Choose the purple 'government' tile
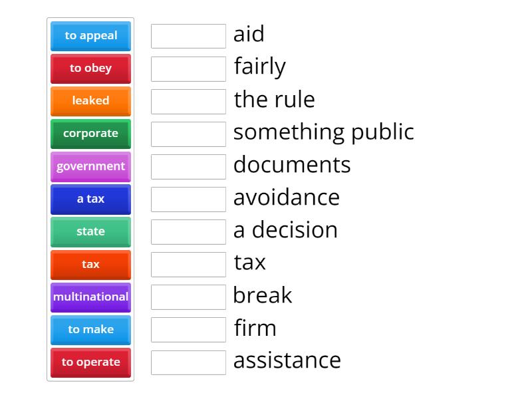This screenshot has height=399, width=532. coord(90,166)
